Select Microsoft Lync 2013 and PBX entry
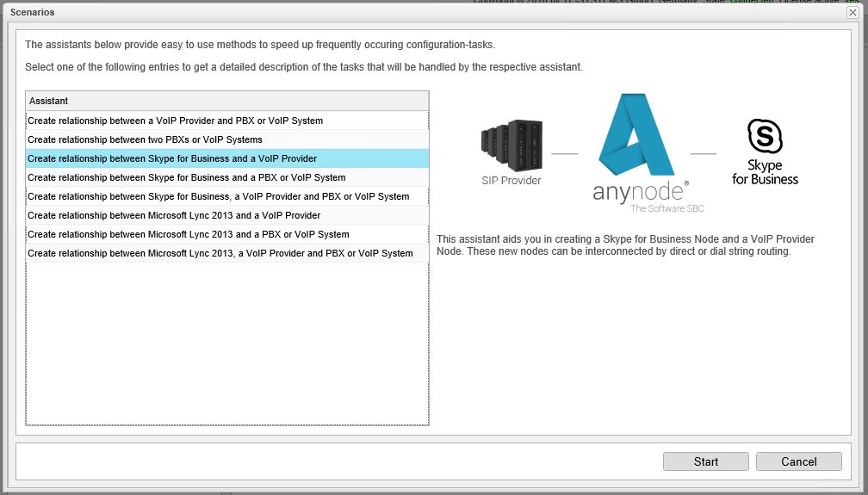 click(188, 234)
